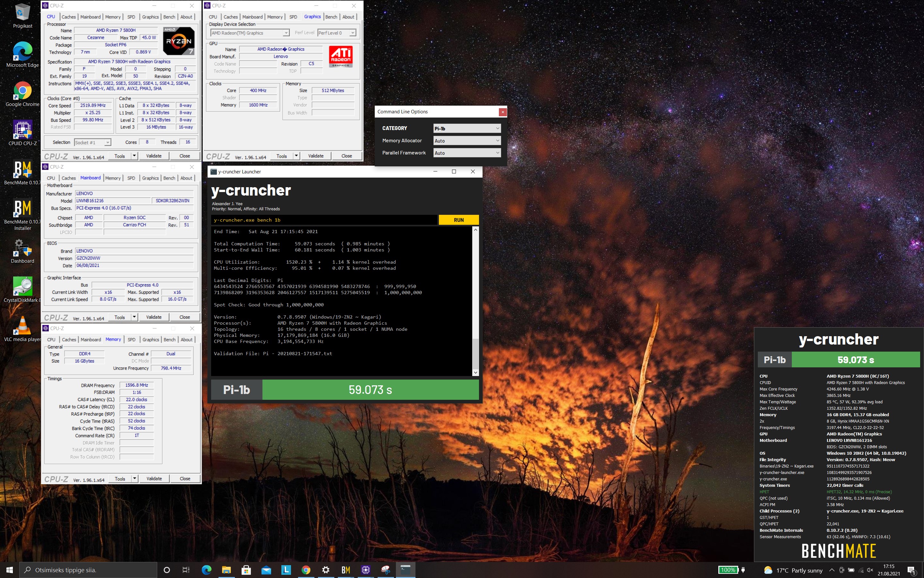Image resolution: width=924 pixels, height=578 pixels.
Task: Open About tab in the Graphics CPU-Z window
Action: click(x=348, y=17)
